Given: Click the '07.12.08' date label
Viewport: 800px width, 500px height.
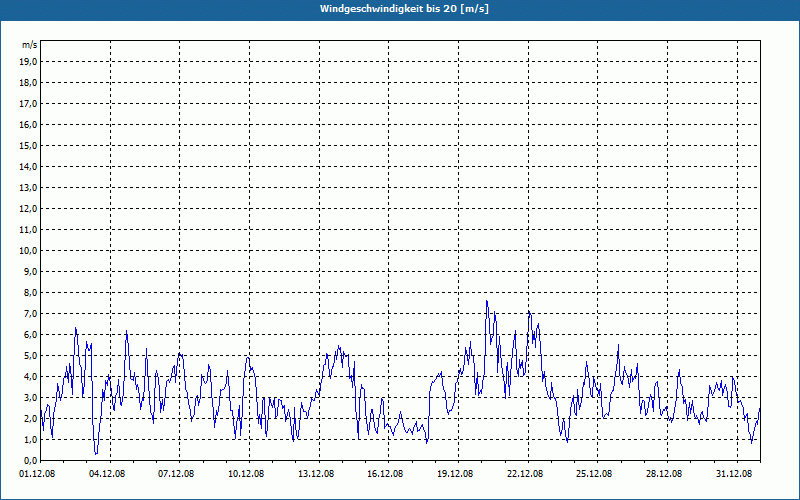Looking at the screenshot, I should [x=176, y=474].
